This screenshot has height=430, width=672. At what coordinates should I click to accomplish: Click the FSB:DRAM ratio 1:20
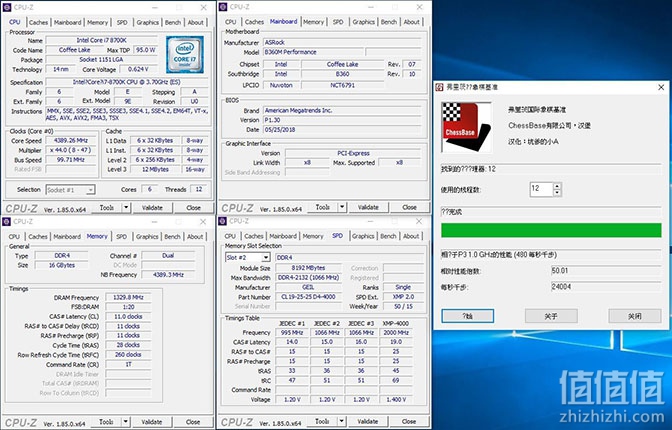tap(129, 307)
